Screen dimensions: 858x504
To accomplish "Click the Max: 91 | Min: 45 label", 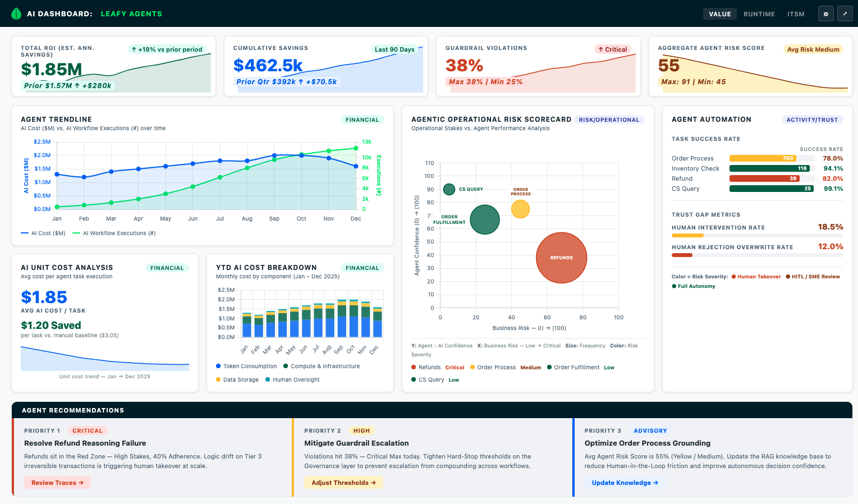I will (694, 82).
